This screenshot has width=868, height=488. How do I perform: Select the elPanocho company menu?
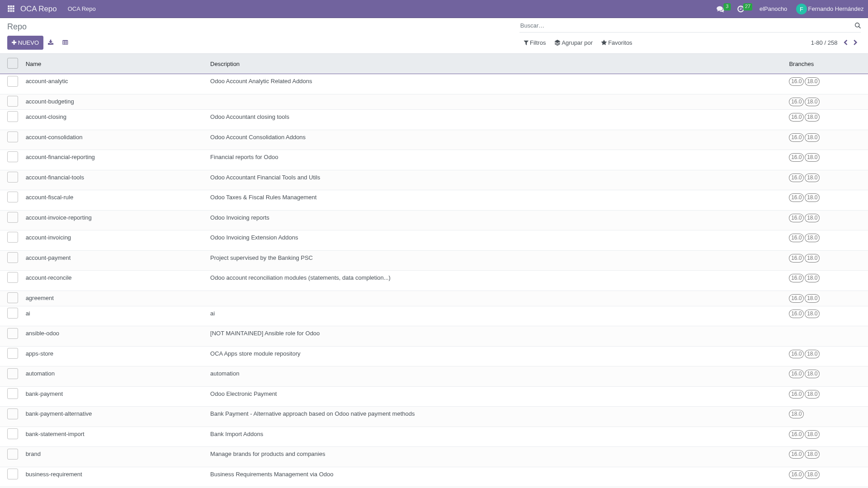tap(773, 9)
